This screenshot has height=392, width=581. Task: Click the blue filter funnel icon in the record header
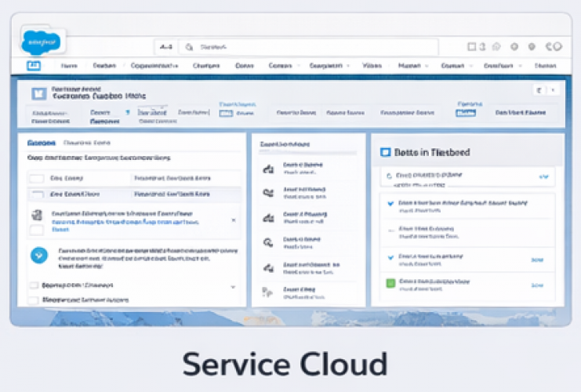point(128,112)
